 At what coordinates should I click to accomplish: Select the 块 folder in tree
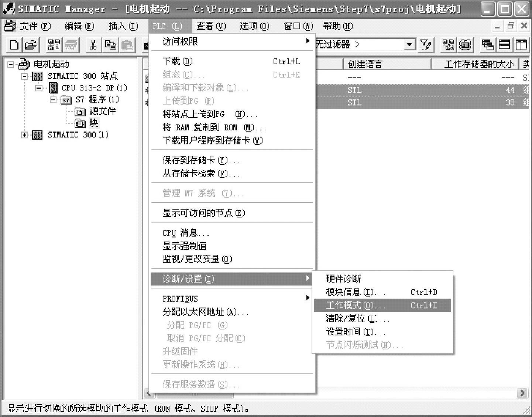tap(94, 123)
